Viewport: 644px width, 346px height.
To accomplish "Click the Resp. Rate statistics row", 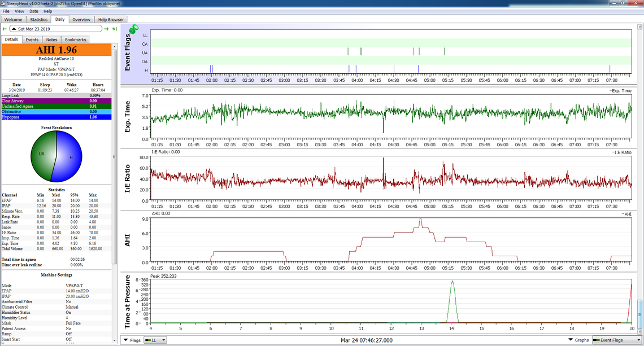I will point(56,216).
